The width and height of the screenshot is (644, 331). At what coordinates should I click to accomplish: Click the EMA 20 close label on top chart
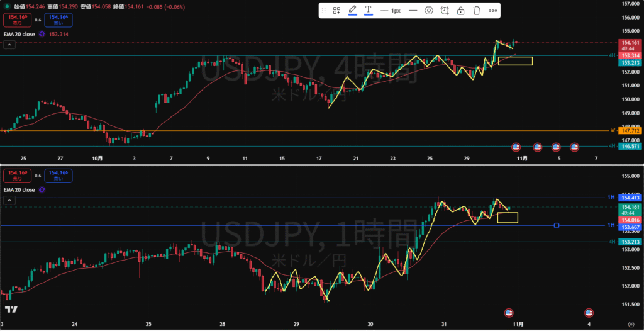(x=18, y=33)
